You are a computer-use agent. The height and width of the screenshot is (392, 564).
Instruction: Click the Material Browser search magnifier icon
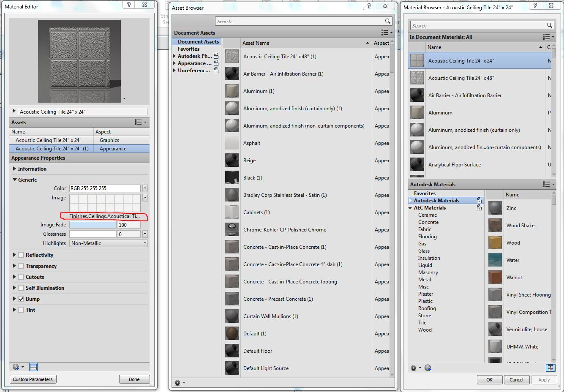pyautogui.click(x=549, y=26)
